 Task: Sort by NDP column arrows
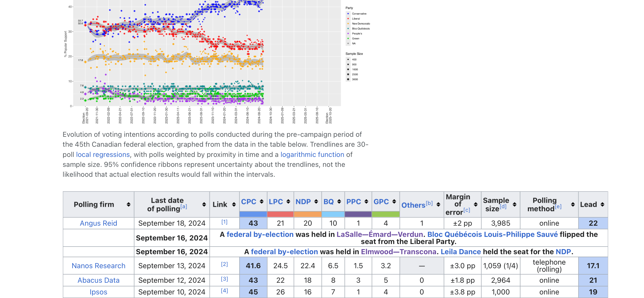pos(316,201)
